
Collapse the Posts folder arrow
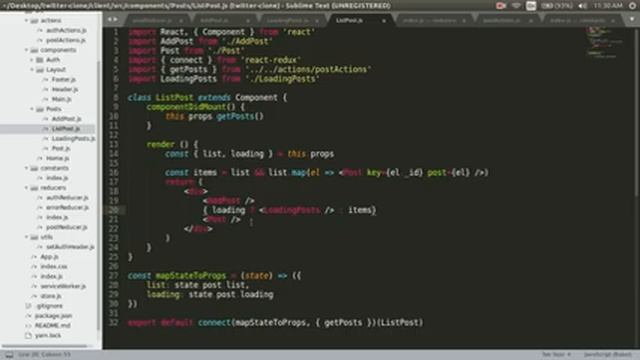(32, 109)
